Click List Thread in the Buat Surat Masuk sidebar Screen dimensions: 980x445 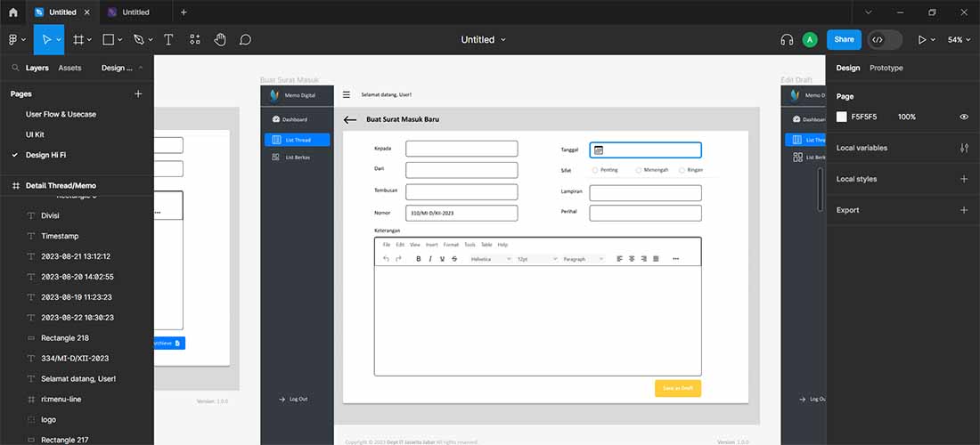[x=297, y=140]
